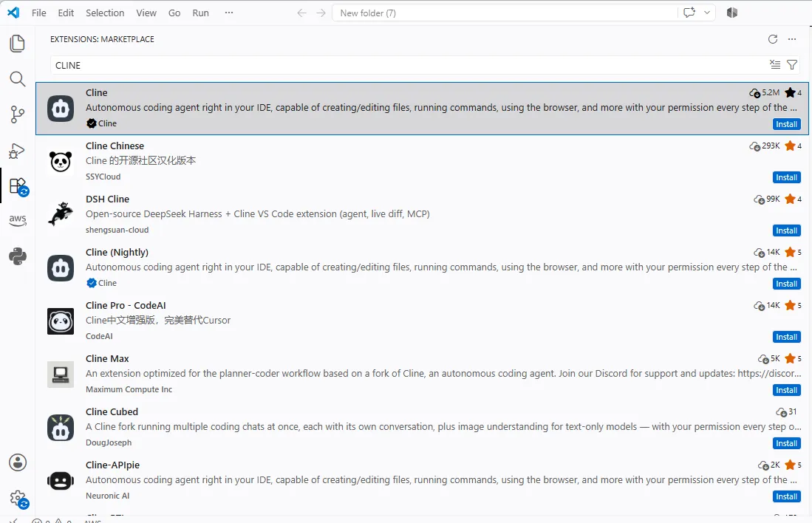Click the SSYCloud publisher name
The image size is (812, 523).
pyautogui.click(x=103, y=177)
